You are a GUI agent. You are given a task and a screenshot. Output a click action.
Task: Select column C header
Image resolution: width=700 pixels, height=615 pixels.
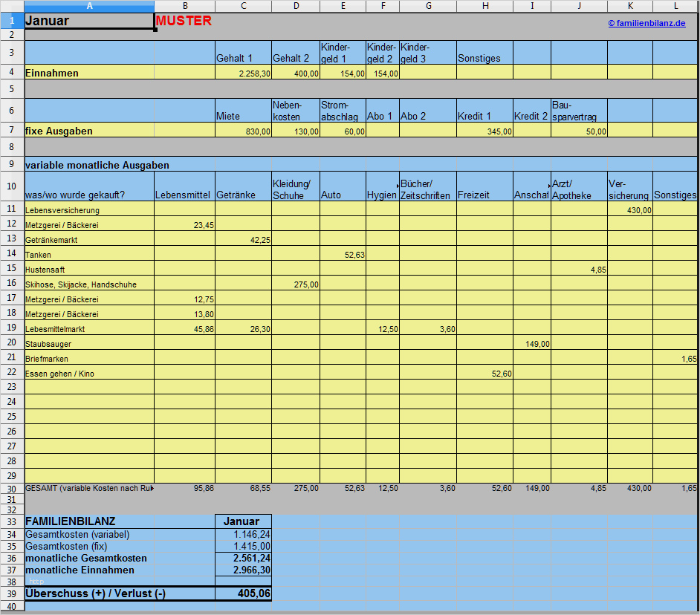243,6
